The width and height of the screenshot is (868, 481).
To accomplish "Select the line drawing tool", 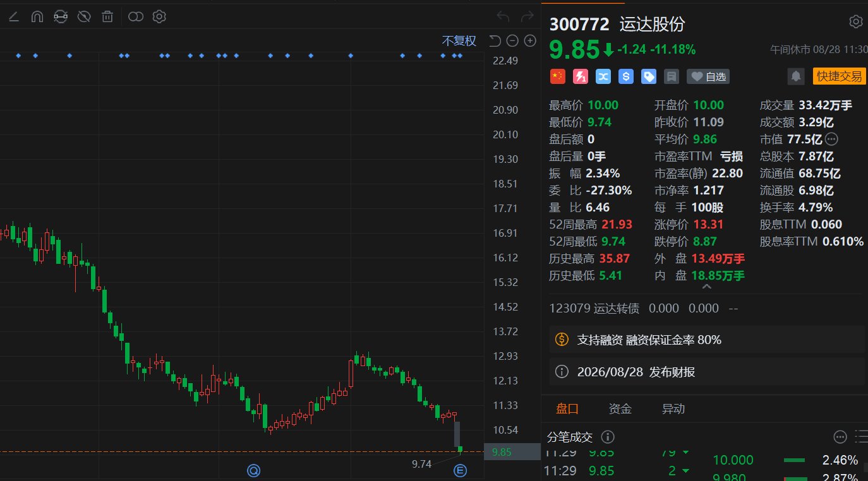I will (x=14, y=16).
